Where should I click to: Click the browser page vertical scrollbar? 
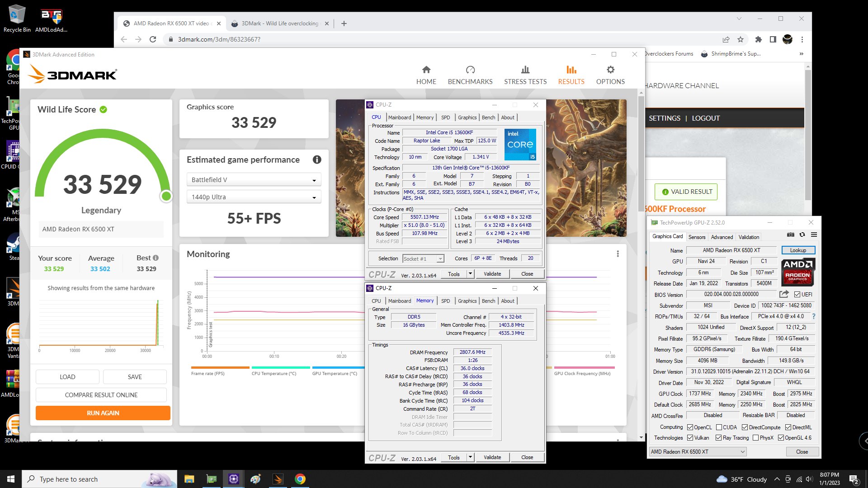click(x=808, y=136)
